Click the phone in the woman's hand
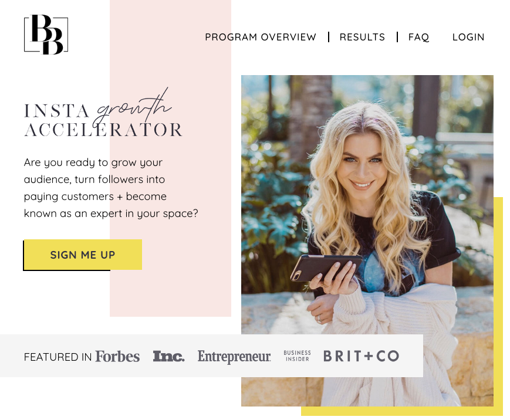510x420 pixels. pyautogui.click(x=326, y=266)
